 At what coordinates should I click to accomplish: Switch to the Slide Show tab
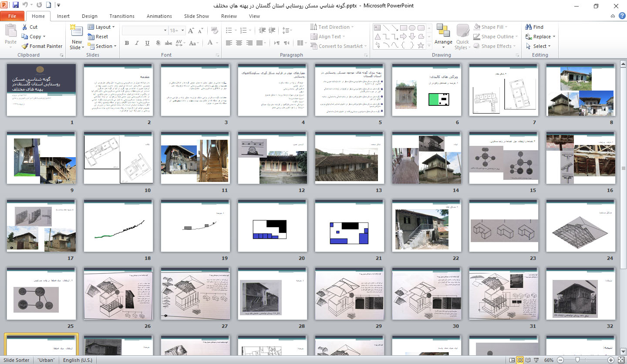196,16
